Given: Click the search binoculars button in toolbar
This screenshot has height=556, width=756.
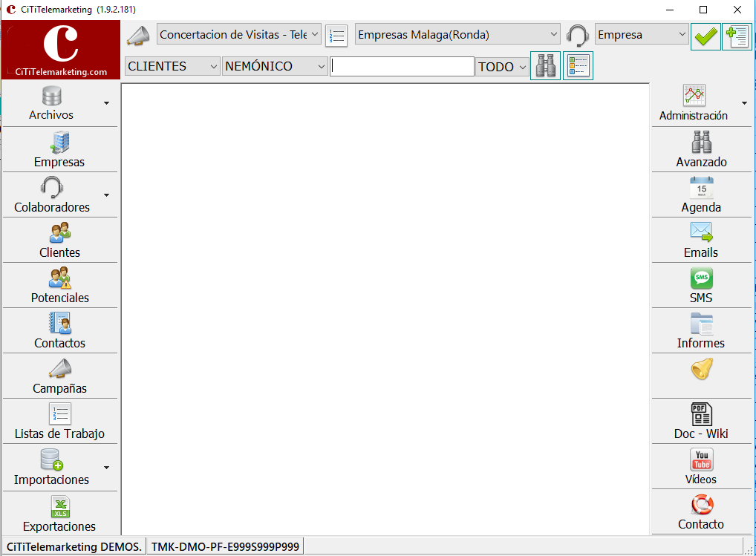Looking at the screenshot, I should [x=545, y=65].
